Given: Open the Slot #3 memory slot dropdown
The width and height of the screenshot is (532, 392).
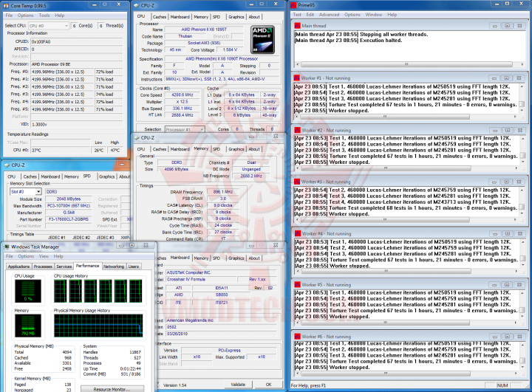Looking at the screenshot, I should [26, 192].
